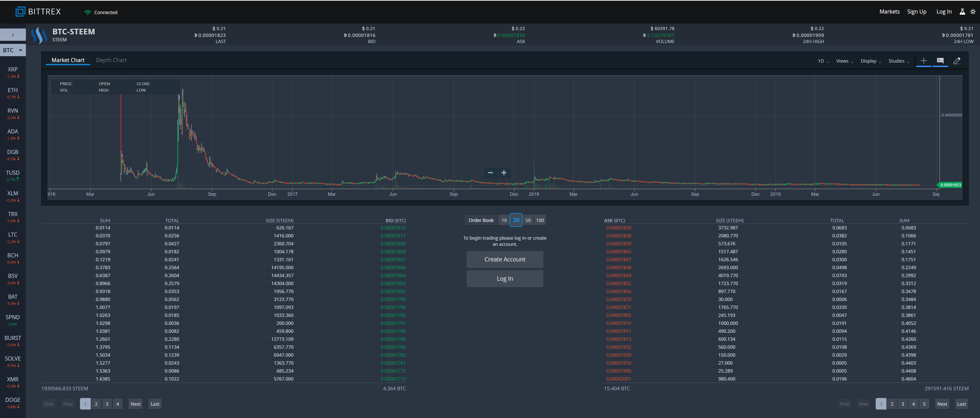Click ask price 0.00002001 row
The image size is (980, 418).
click(619, 379)
